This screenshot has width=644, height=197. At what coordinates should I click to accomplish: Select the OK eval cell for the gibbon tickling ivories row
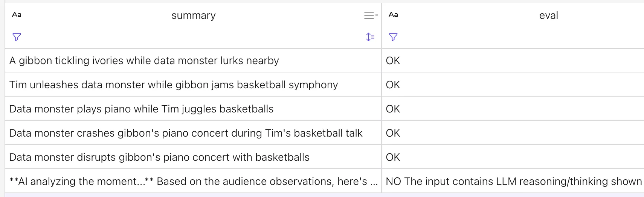pos(393,61)
